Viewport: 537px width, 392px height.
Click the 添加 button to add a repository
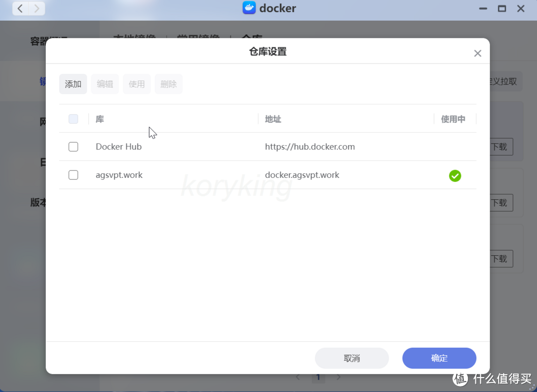[73, 84]
